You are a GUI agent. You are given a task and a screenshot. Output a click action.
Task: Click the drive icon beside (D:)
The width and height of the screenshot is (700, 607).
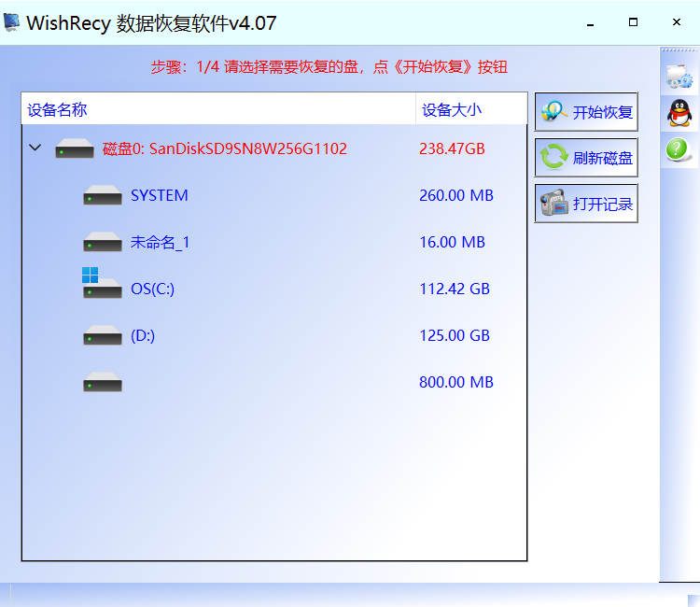103,335
